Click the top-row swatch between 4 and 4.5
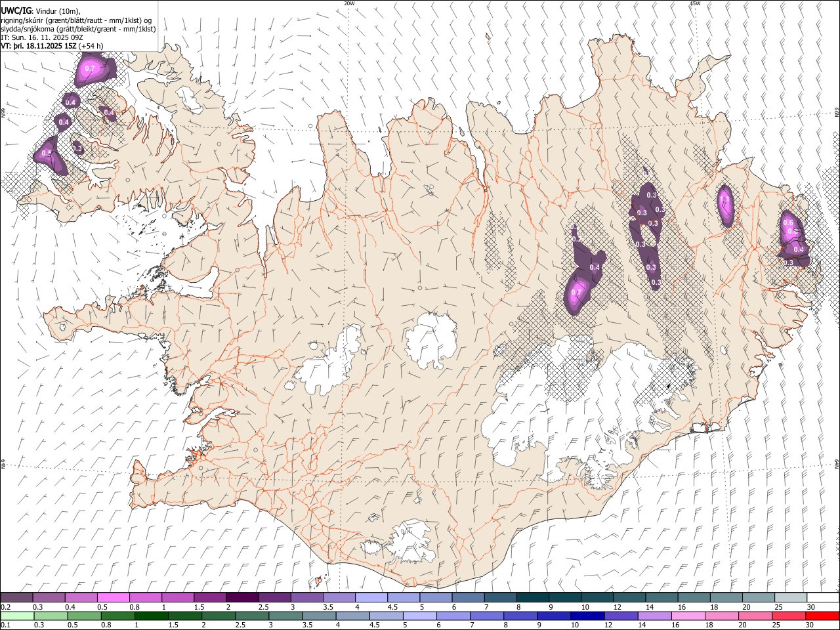The image size is (840, 630). tap(371, 598)
